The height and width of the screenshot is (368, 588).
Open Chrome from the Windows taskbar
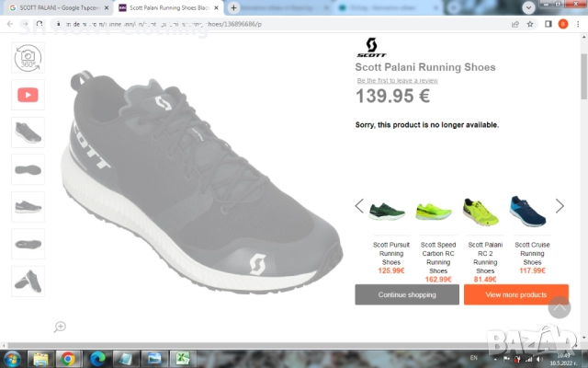coord(67,358)
